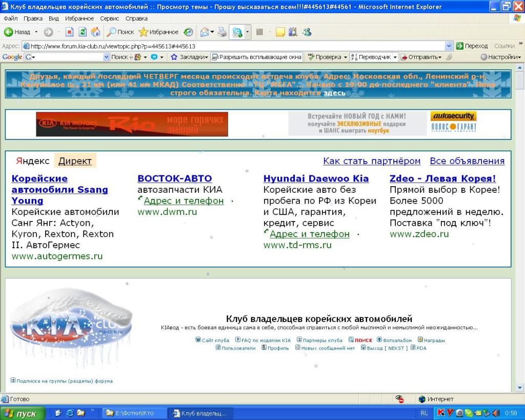Toggle Разрешить всплывающие окна in Google toolbar
The image size is (525, 420).
pyautogui.click(x=256, y=57)
